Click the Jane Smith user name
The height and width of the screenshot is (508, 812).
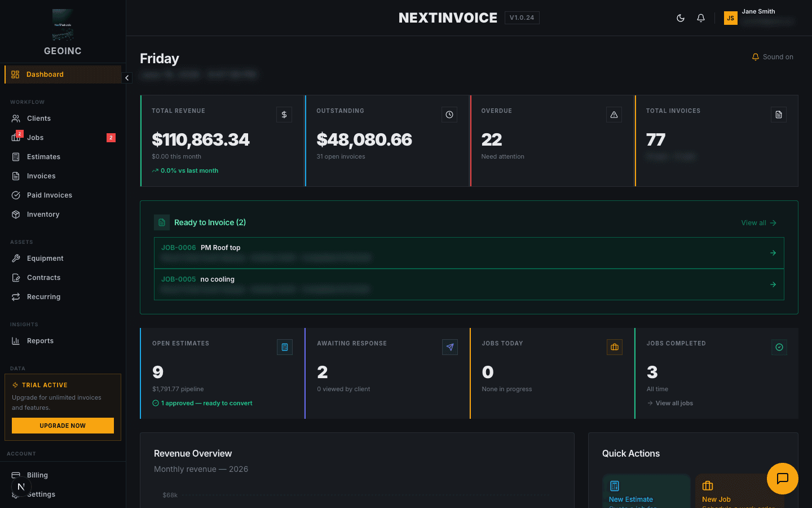[758, 11]
